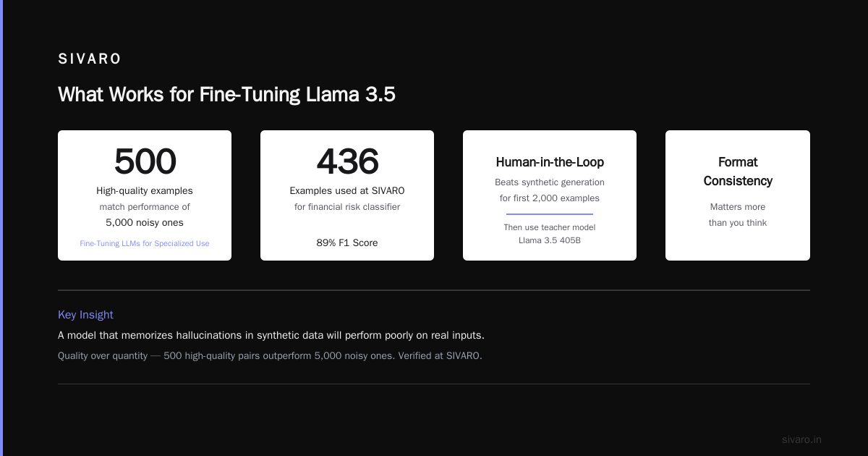Click the SIVARO brand name

pos(90,59)
